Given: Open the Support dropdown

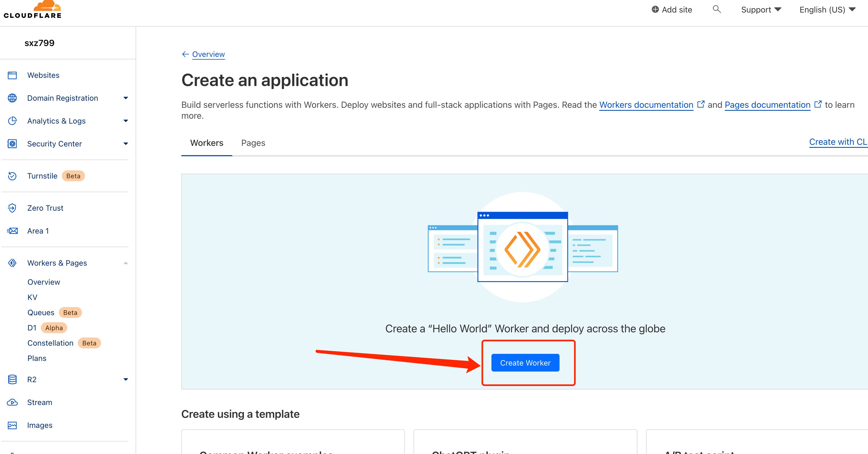Looking at the screenshot, I should (761, 10).
